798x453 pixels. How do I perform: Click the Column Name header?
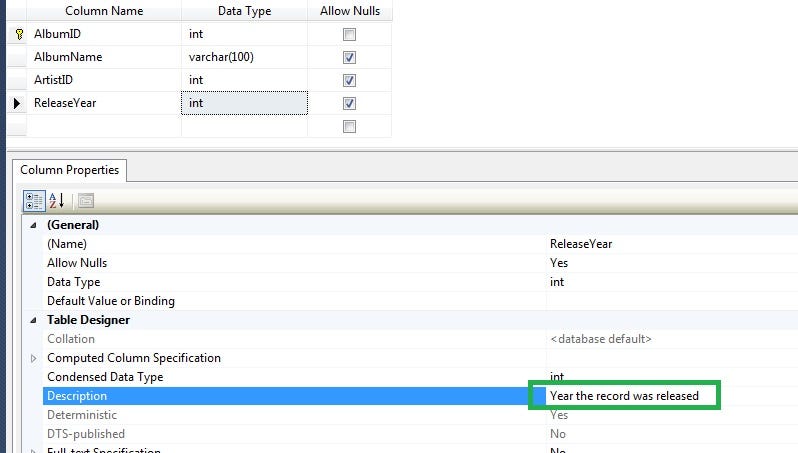click(104, 11)
